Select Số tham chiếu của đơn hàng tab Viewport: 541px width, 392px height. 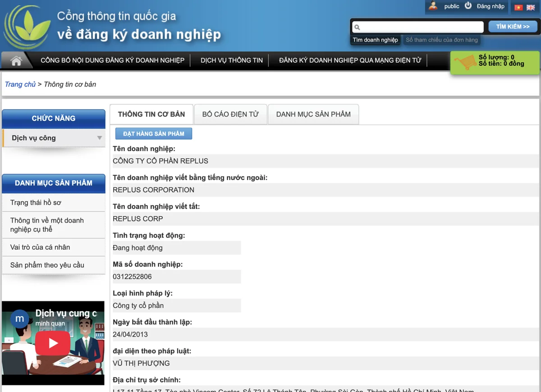tap(442, 40)
